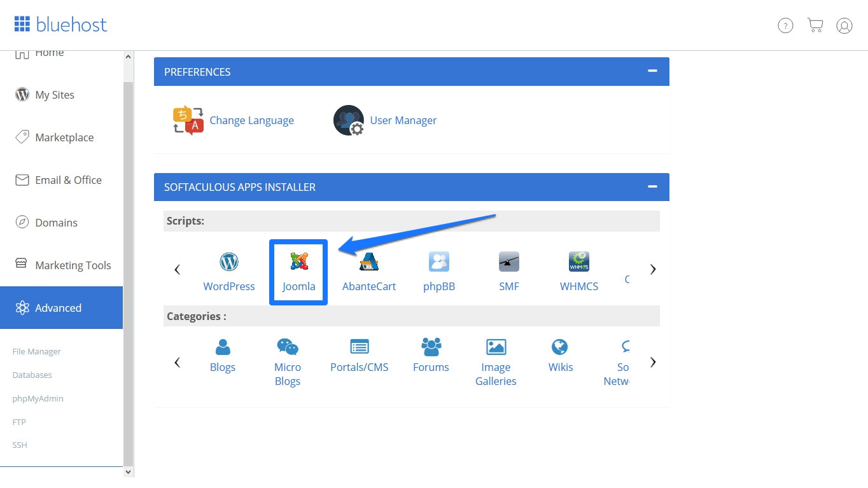Click the Marketplace tag icon
Screen dimensions: 868x488
(22, 137)
